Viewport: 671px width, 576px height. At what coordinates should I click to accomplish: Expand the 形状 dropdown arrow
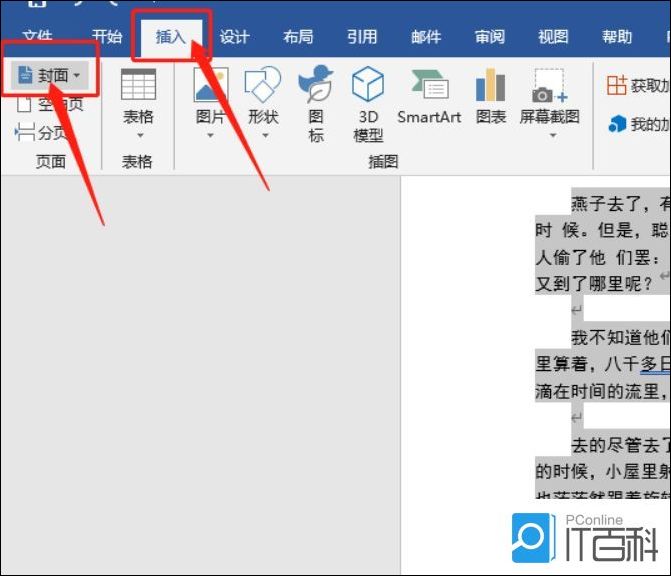coord(265,136)
